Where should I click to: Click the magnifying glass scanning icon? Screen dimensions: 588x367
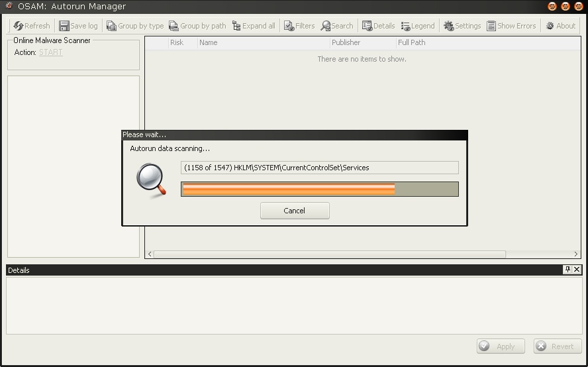[x=151, y=180]
